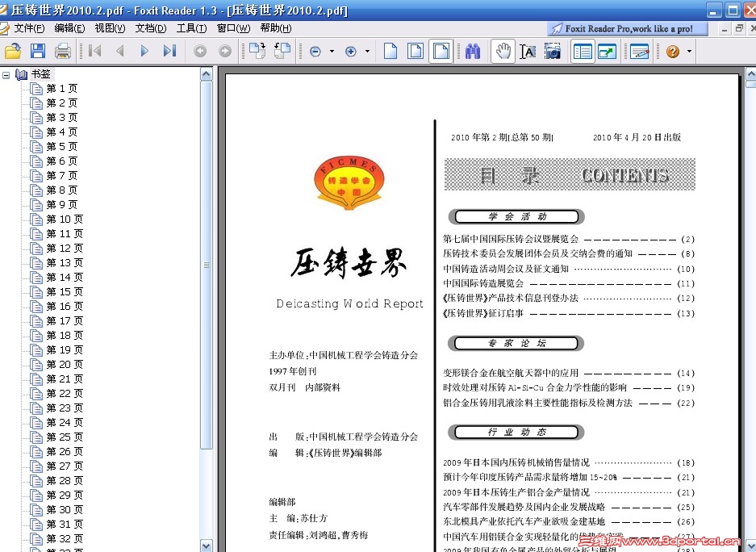
Task: Set the Actual Size page view
Action: coord(391,51)
